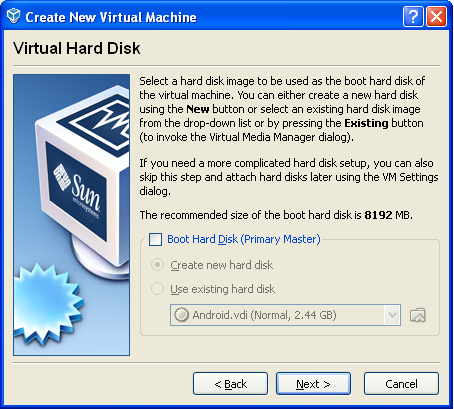Image resolution: width=454 pixels, height=409 pixels.
Task: Click the VirtualBox cube icon in title bar
Action: coord(14,16)
